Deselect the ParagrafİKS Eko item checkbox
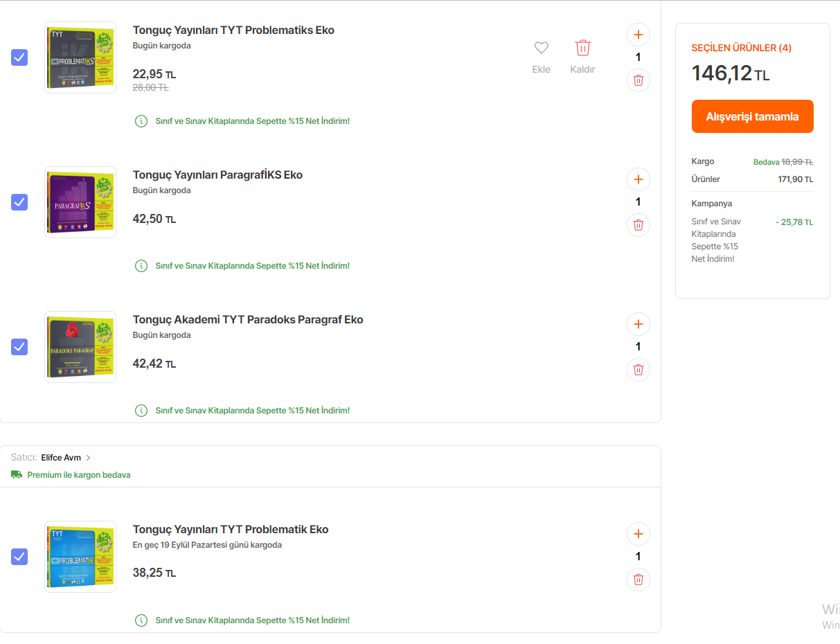This screenshot has height=644, width=840. [x=19, y=202]
